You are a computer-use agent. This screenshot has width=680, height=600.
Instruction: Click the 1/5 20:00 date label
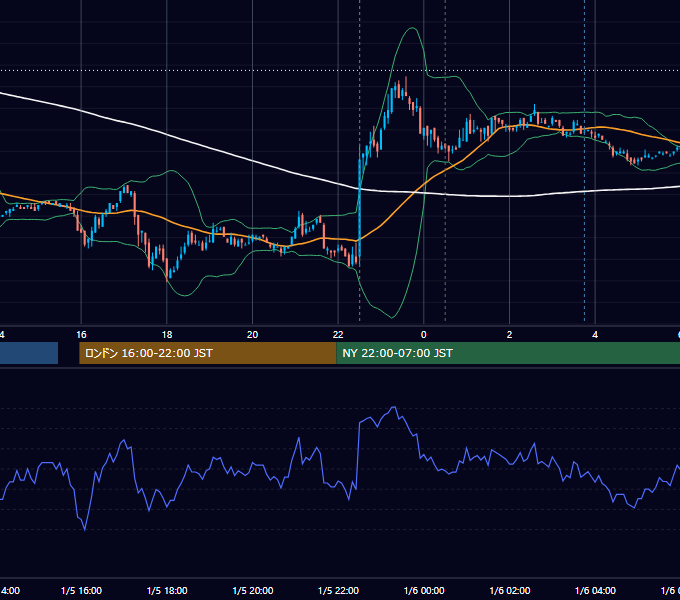pos(253,590)
